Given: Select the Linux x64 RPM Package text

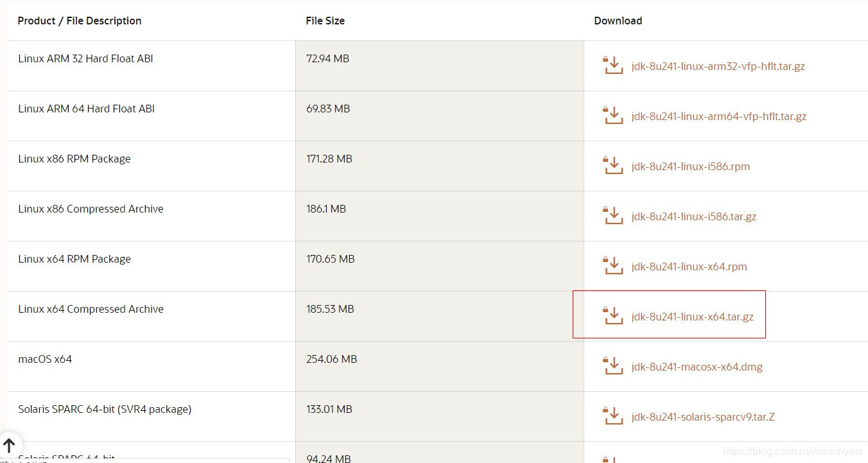Looking at the screenshot, I should pyautogui.click(x=74, y=259).
